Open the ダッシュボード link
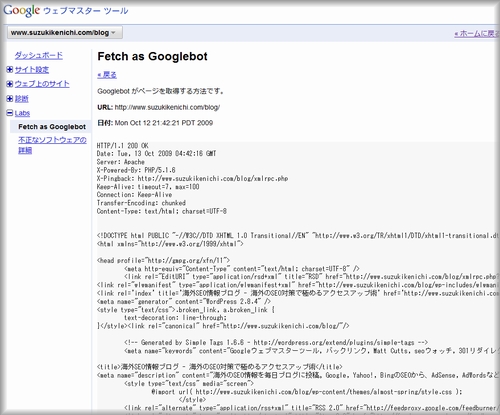 click(39, 55)
